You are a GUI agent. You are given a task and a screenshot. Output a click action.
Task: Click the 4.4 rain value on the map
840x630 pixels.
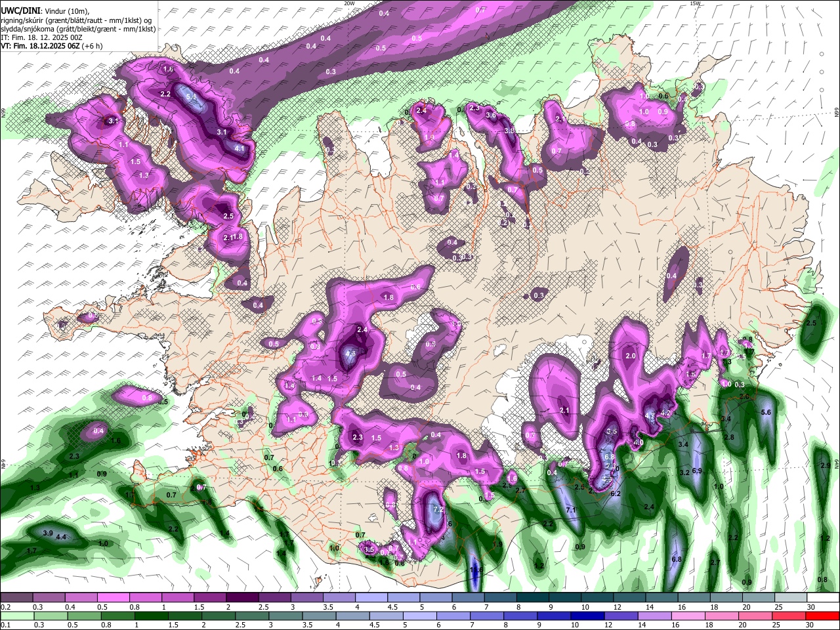coord(61,537)
